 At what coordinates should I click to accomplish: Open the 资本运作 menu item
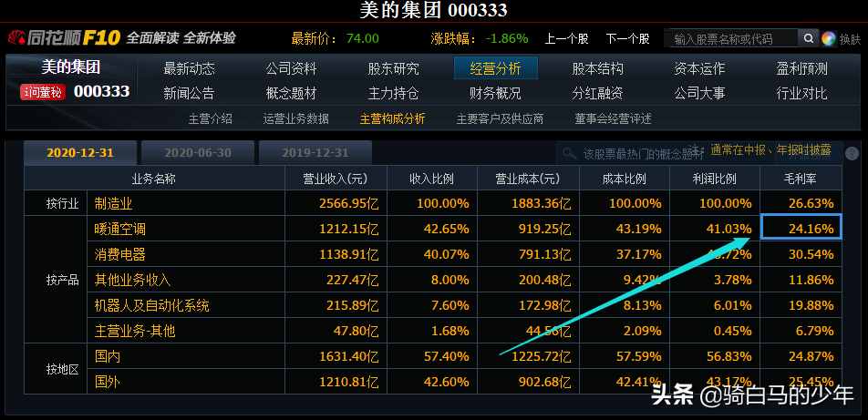pos(699,68)
